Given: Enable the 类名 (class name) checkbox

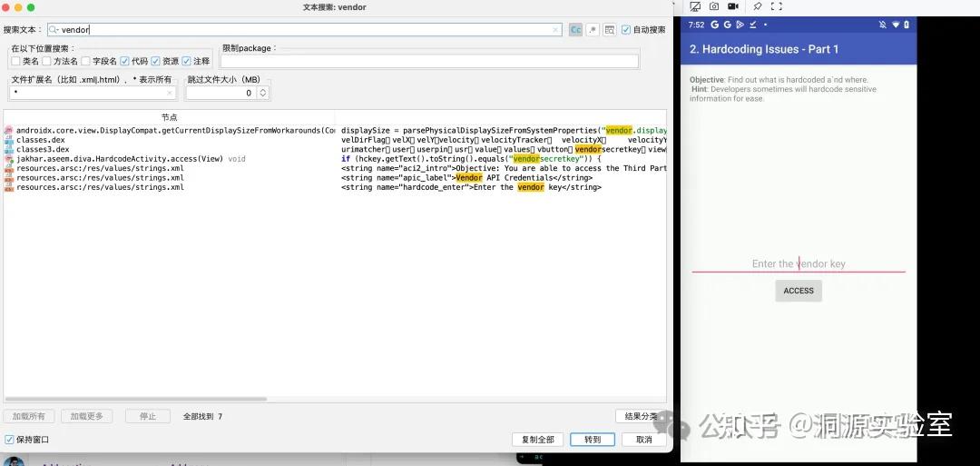Looking at the screenshot, I should coord(15,62).
